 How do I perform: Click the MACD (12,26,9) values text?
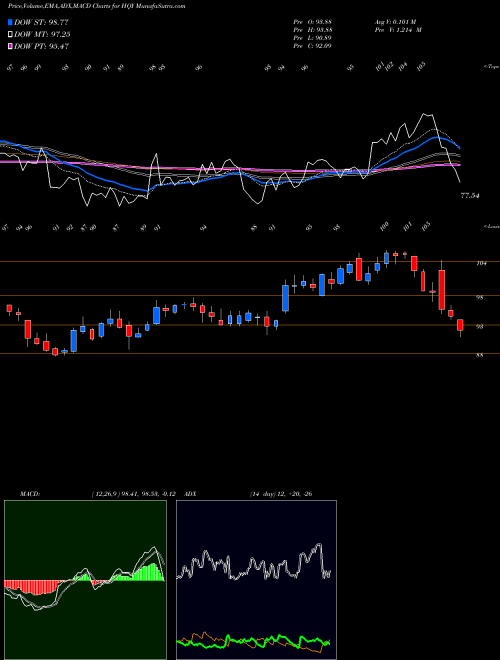[136, 494]
